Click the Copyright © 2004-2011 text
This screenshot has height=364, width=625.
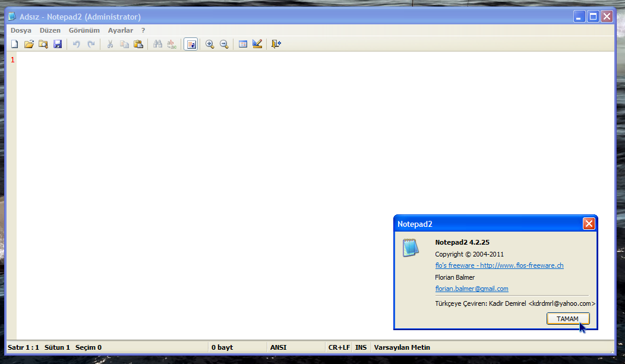pyautogui.click(x=469, y=254)
